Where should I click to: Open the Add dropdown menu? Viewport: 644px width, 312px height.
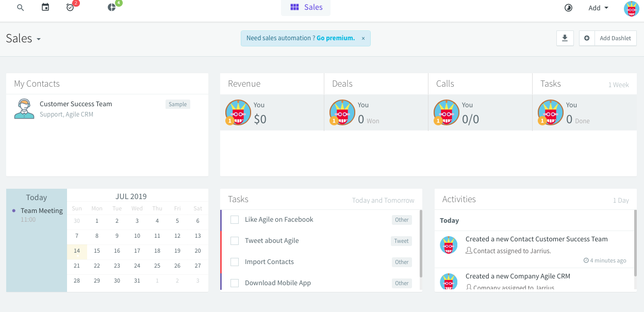click(x=598, y=8)
